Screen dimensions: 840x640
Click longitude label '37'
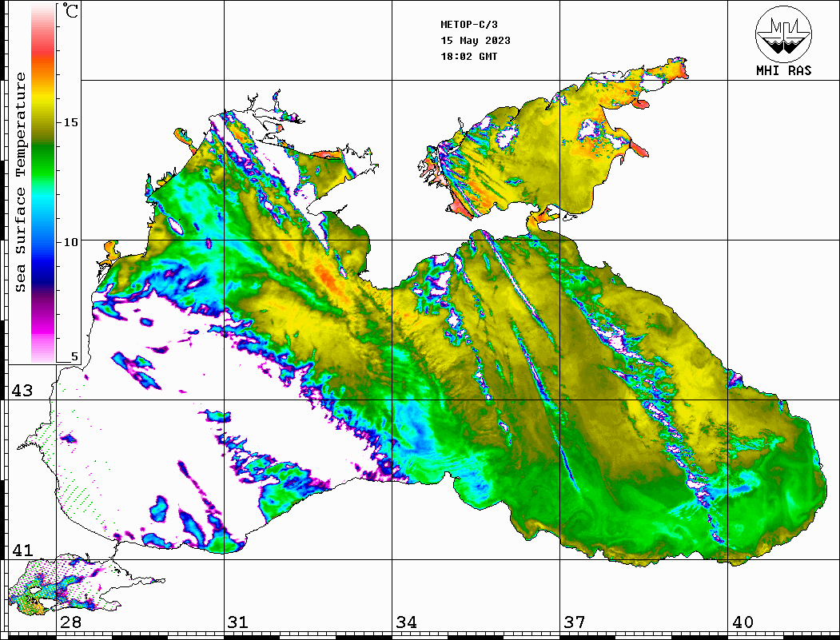[x=575, y=622]
